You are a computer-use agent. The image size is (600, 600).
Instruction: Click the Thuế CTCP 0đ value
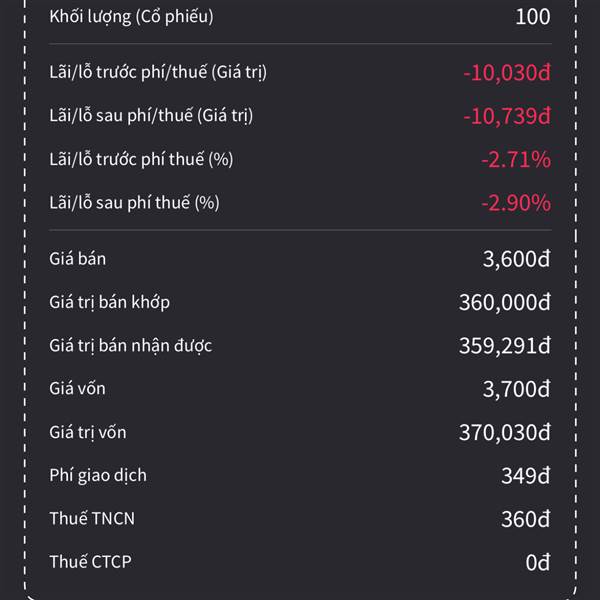[x=538, y=562]
